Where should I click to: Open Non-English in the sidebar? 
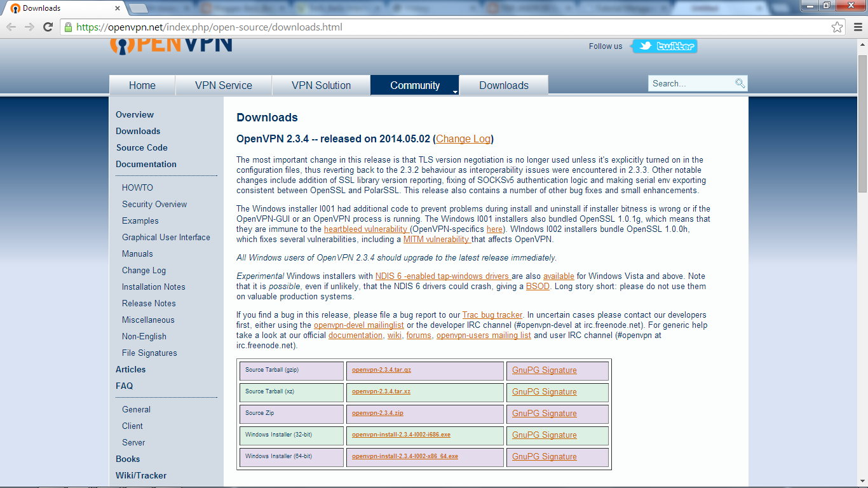144,336
